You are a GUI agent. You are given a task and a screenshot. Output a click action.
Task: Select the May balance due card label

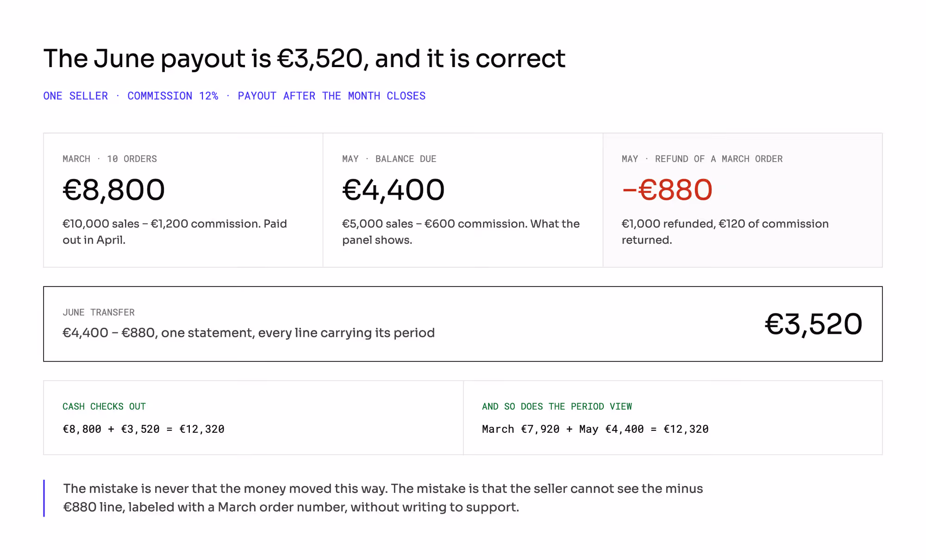(x=389, y=159)
